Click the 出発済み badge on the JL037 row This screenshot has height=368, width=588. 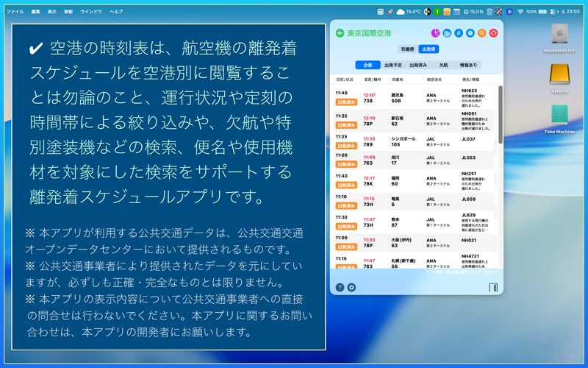(x=346, y=146)
